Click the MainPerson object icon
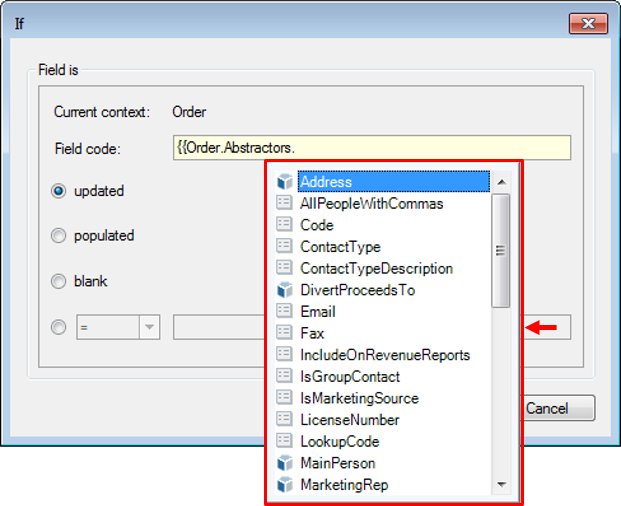The width and height of the screenshot is (621, 506). (x=284, y=463)
